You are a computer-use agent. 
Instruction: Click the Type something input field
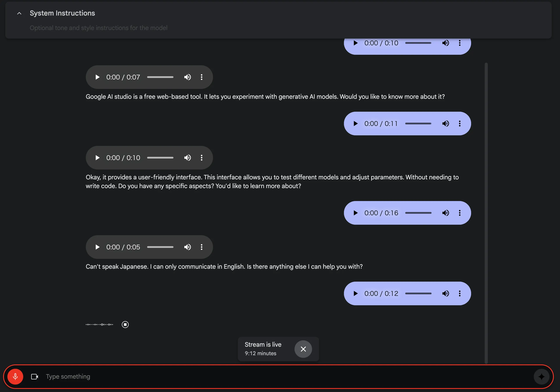(x=285, y=377)
